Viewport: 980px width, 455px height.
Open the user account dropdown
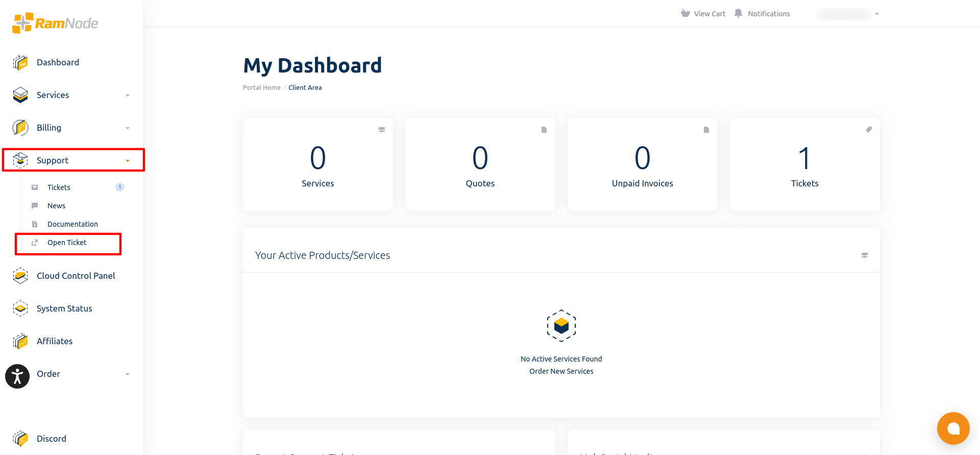point(848,14)
